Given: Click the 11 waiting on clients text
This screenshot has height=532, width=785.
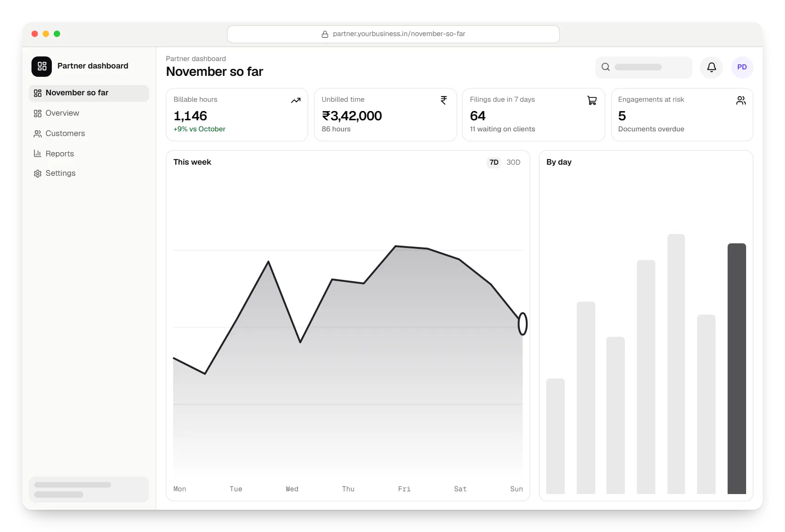Looking at the screenshot, I should click(x=502, y=129).
